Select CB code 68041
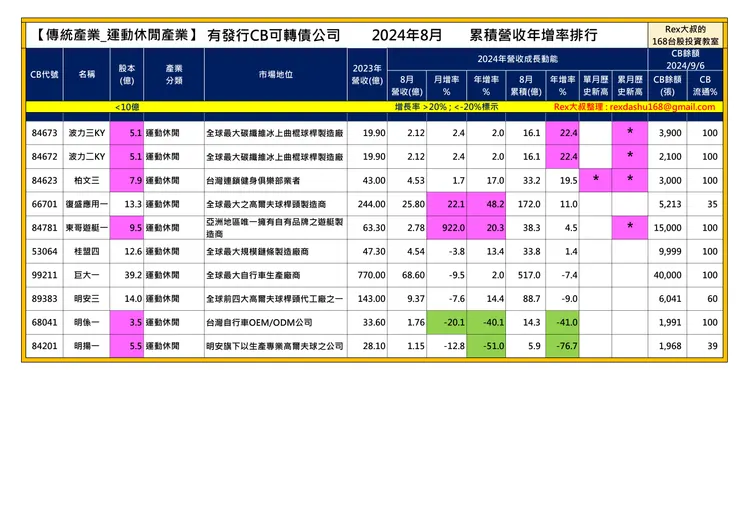740x523 pixels. (x=44, y=322)
